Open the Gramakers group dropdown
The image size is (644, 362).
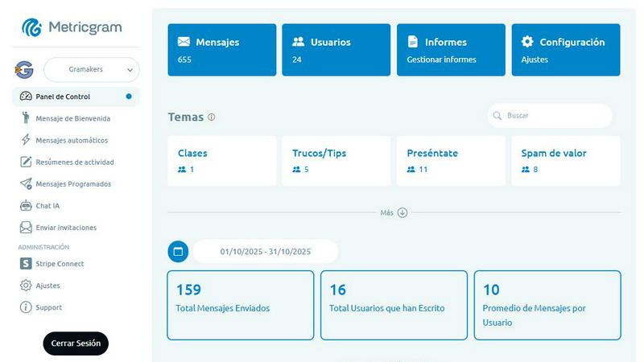click(91, 70)
